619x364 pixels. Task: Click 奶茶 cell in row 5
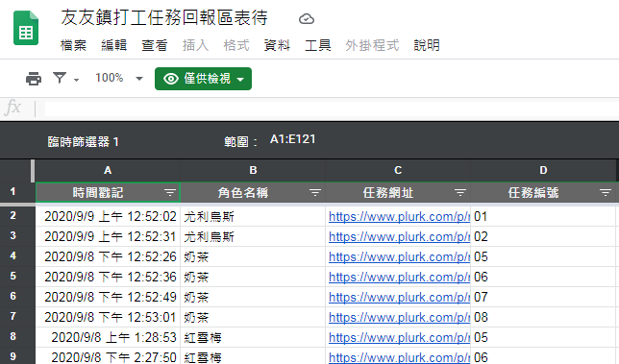(x=253, y=277)
